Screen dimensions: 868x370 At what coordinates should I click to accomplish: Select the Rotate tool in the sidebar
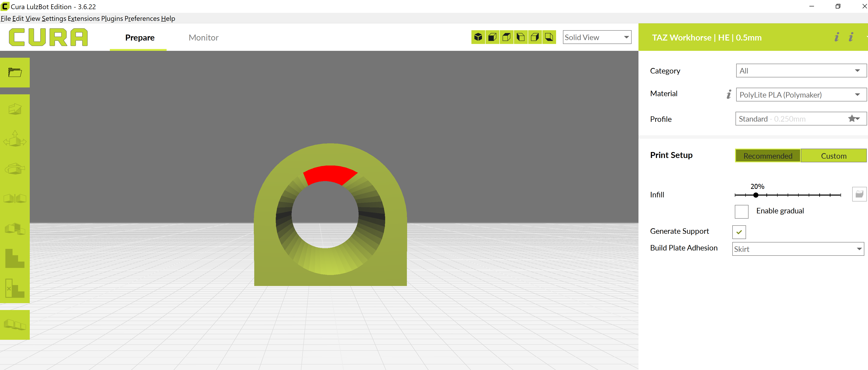pyautogui.click(x=15, y=169)
